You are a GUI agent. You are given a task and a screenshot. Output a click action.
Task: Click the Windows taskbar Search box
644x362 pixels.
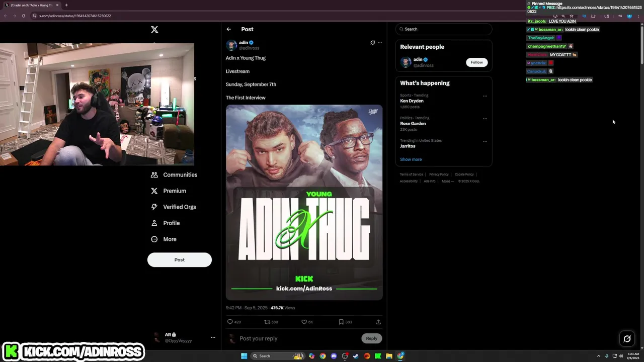[278, 356]
